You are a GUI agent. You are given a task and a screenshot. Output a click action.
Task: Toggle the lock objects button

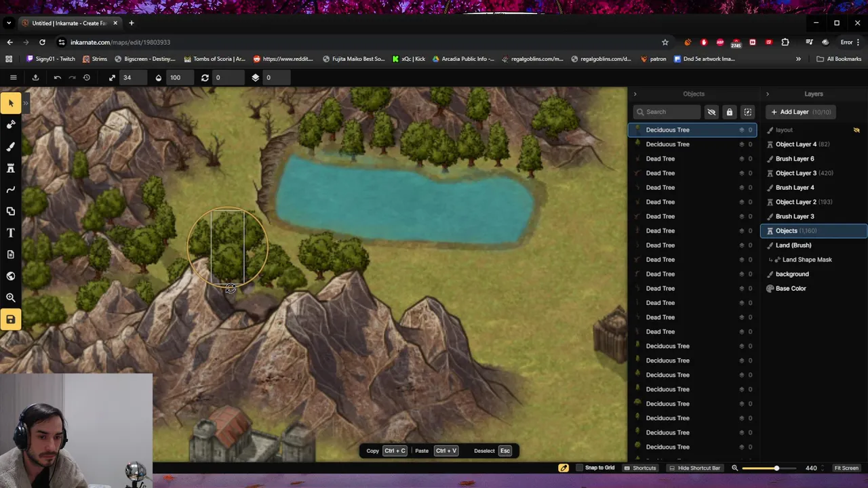click(x=729, y=112)
